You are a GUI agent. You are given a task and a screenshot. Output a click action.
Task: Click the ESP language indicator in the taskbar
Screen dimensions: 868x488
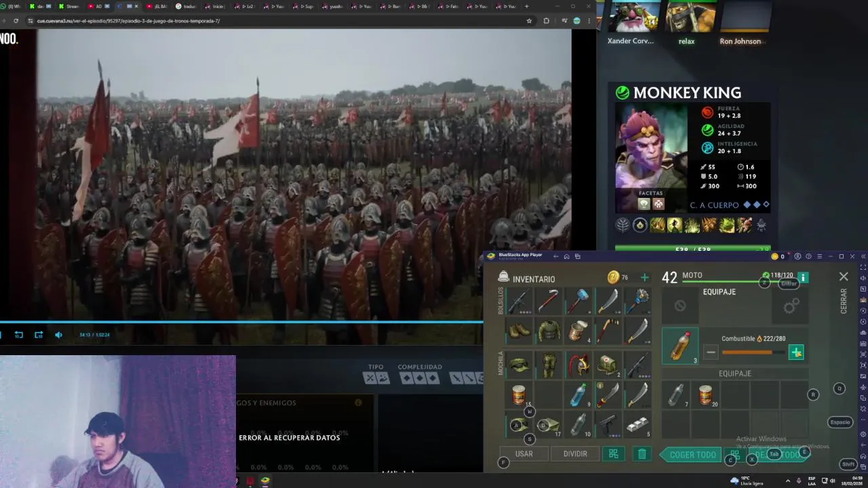812,481
